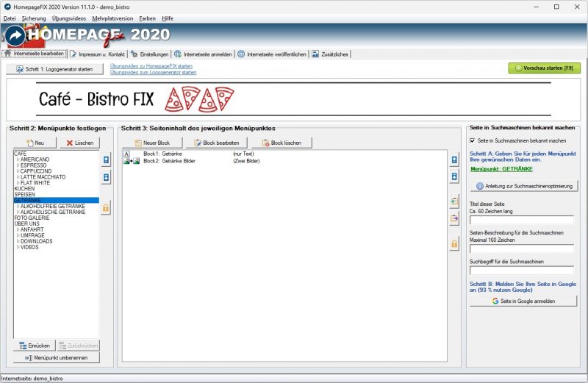This screenshot has width=588, height=383.
Task: Start Schritt 1 Logogenerator
Action: pos(54,69)
